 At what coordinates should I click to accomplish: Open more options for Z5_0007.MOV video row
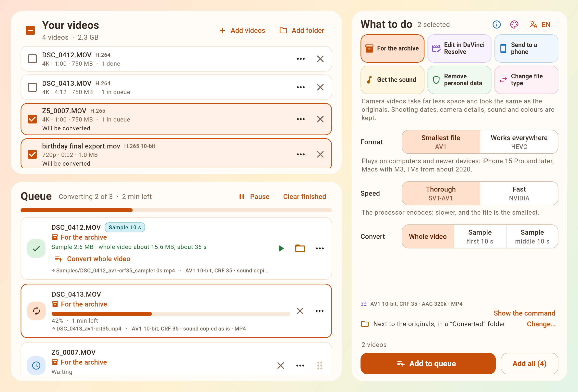click(301, 119)
